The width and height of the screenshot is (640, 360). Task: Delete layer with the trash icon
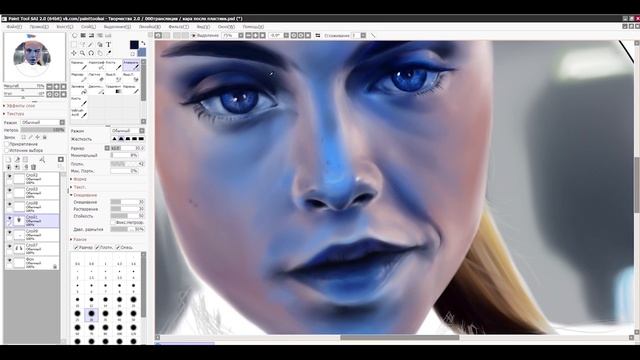pyautogui.click(x=33, y=167)
